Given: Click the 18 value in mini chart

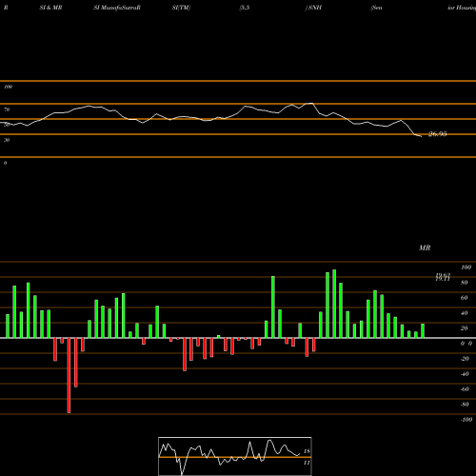Looking at the screenshot, I should [307, 451].
